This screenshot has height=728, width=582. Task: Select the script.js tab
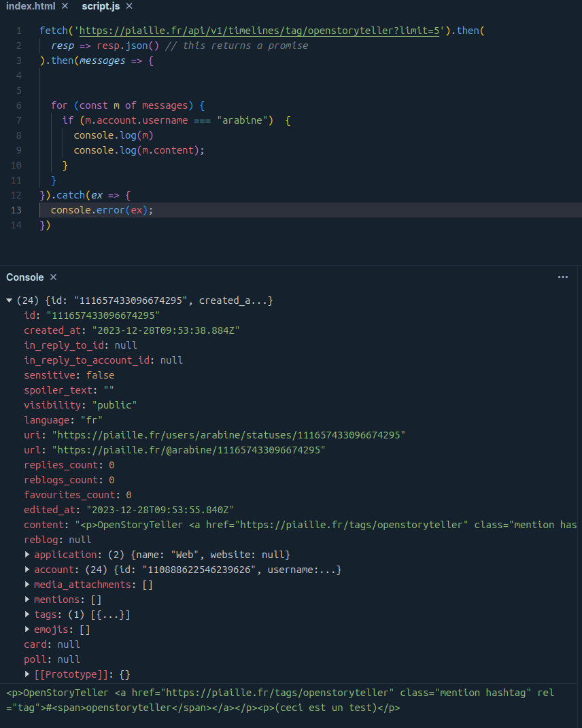pyautogui.click(x=101, y=6)
